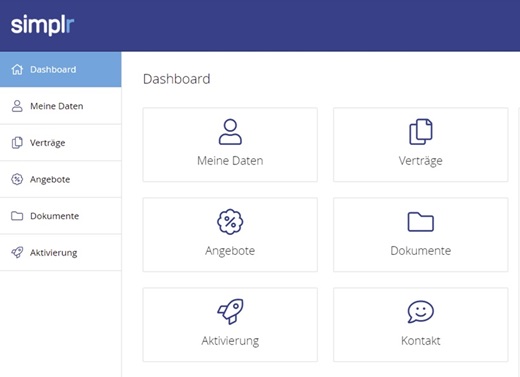Screen dimensions: 520x377
Task: Click the house icon beside Dashboard in the sidebar
Action: tap(17, 69)
